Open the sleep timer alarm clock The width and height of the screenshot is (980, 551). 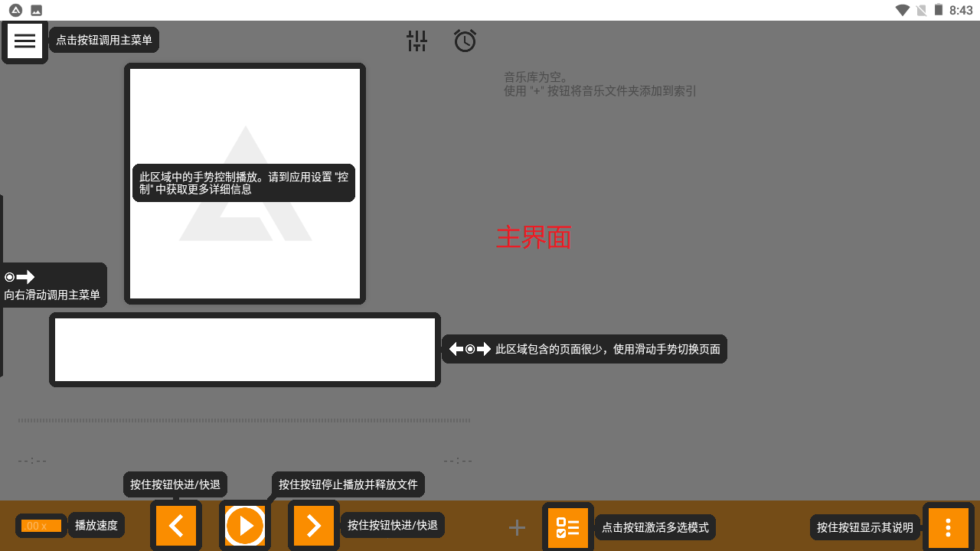[465, 41]
